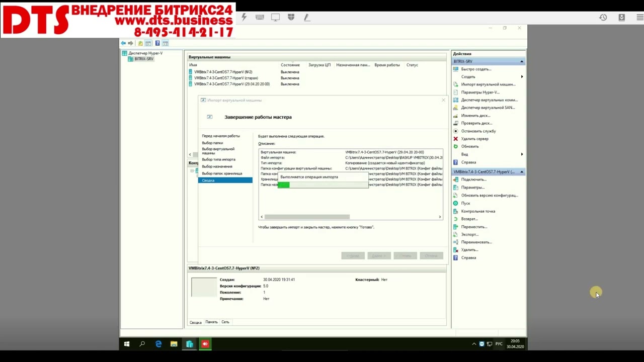Click Проверить диск action

click(476, 123)
